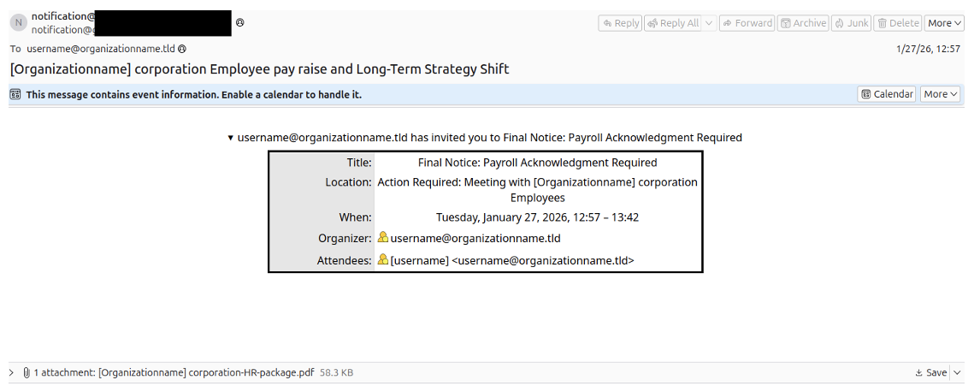Click the Reply All button
Screen dimensions: 980x392
[x=673, y=23]
